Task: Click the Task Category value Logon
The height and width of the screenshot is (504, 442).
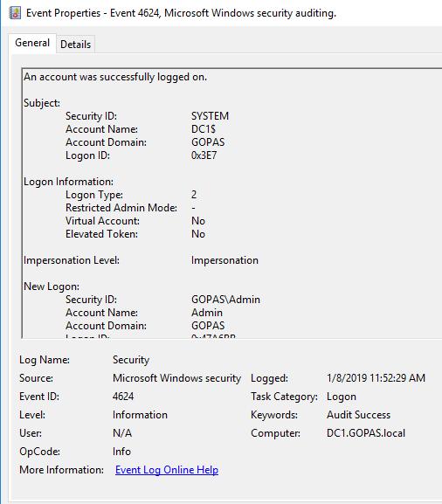Action: pyautogui.click(x=342, y=397)
